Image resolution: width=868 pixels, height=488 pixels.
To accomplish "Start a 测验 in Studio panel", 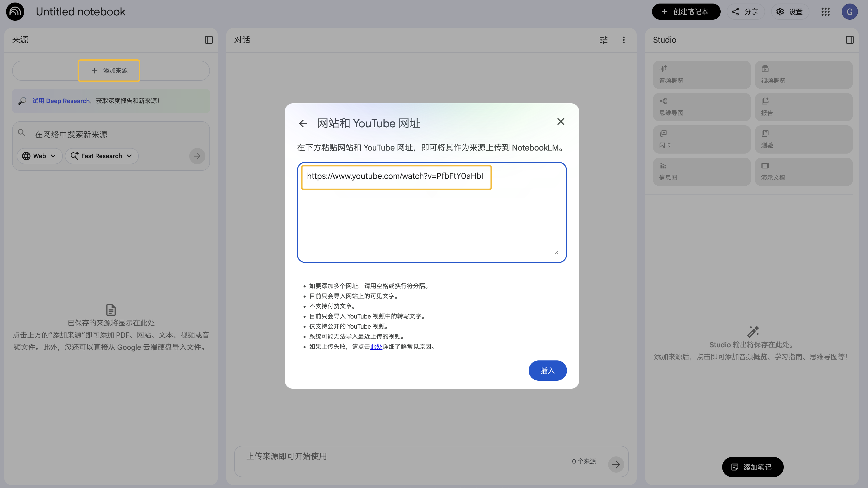I will (x=804, y=139).
